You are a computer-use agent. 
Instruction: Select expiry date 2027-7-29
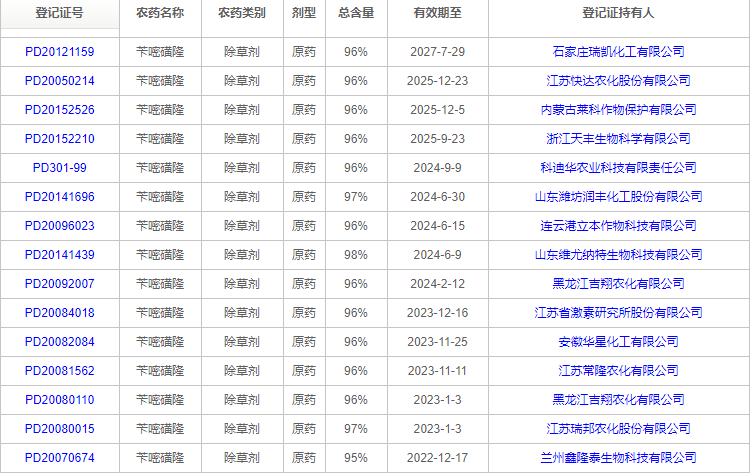coord(437,52)
